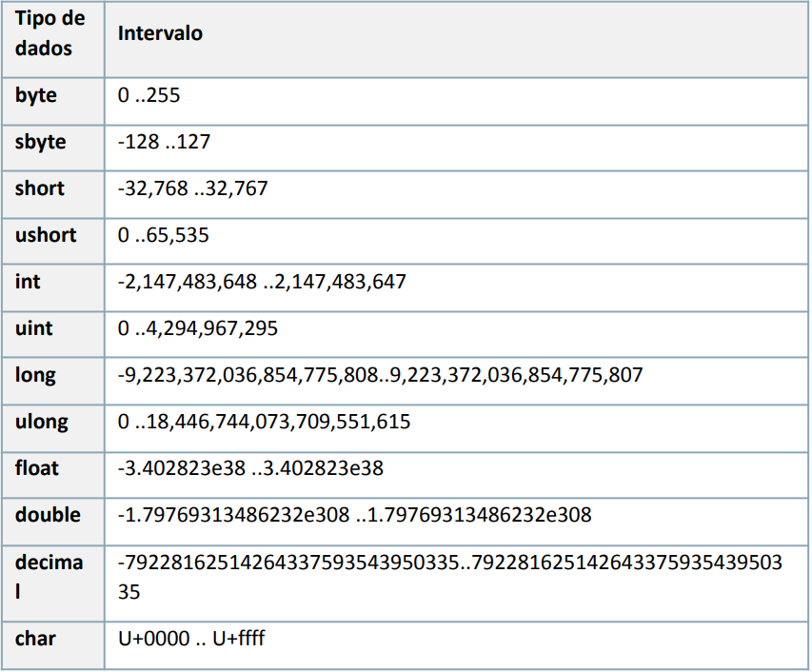Click the '-3.402823e38 ..3.402823e38' range text
This screenshot has height=672, width=812.
pyautogui.click(x=250, y=469)
